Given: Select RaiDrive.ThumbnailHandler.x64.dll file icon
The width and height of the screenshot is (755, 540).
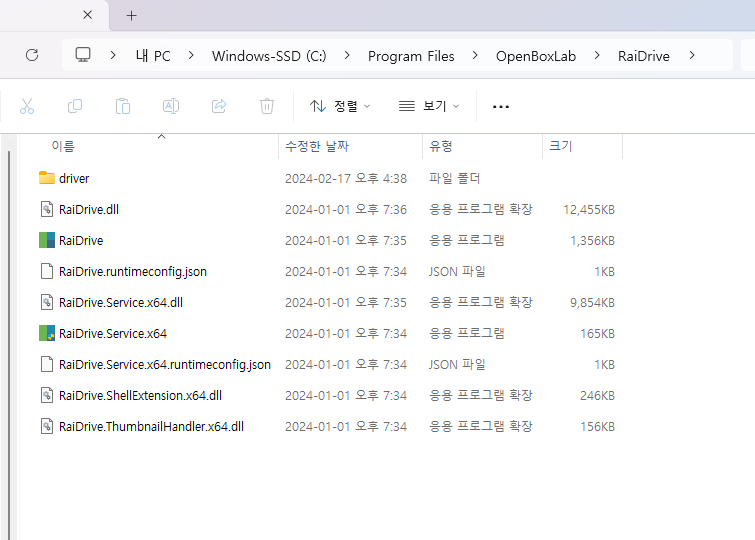Looking at the screenshot, I should [47, 426].
